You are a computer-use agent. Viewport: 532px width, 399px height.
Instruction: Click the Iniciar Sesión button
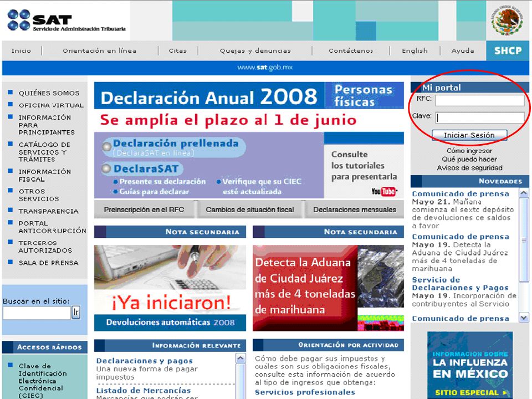[x=469, y=135]
